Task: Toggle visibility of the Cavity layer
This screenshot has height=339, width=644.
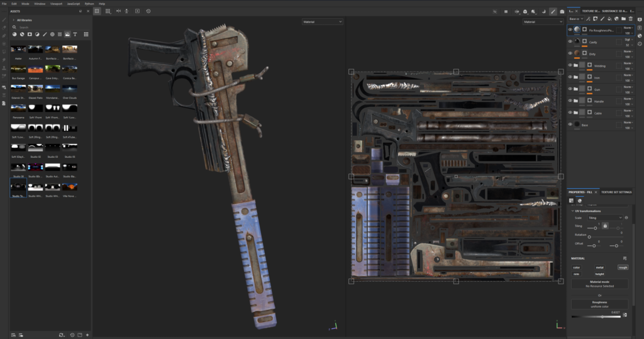Action: pos(570,42)
